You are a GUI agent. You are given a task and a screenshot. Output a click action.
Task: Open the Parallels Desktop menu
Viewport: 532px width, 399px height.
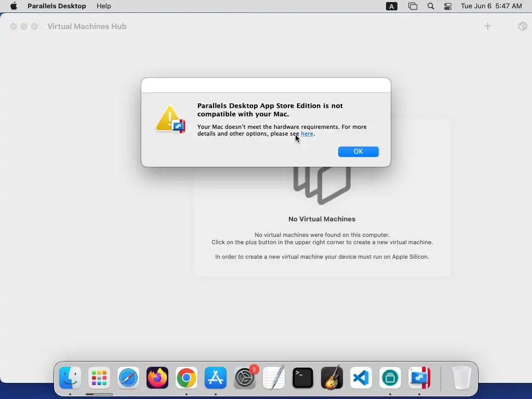coord(57,6)
